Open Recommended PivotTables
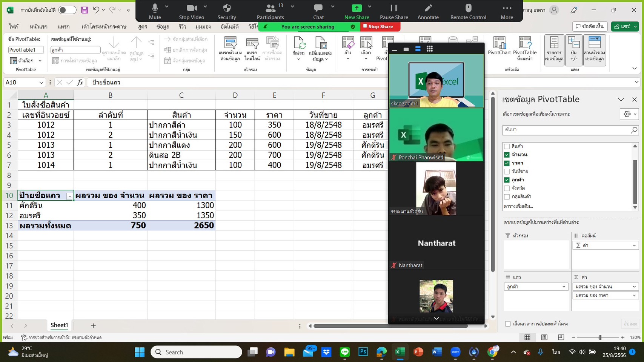Viewport: 644px width, 362px height. 525,49
